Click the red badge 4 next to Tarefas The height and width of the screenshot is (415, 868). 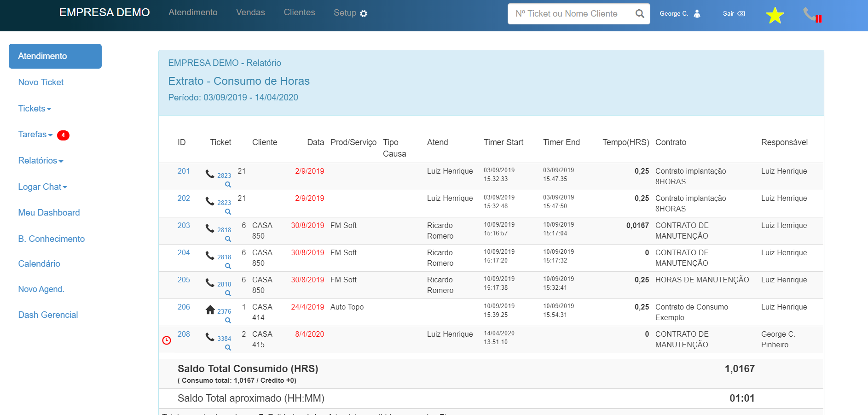coord(63,135)
